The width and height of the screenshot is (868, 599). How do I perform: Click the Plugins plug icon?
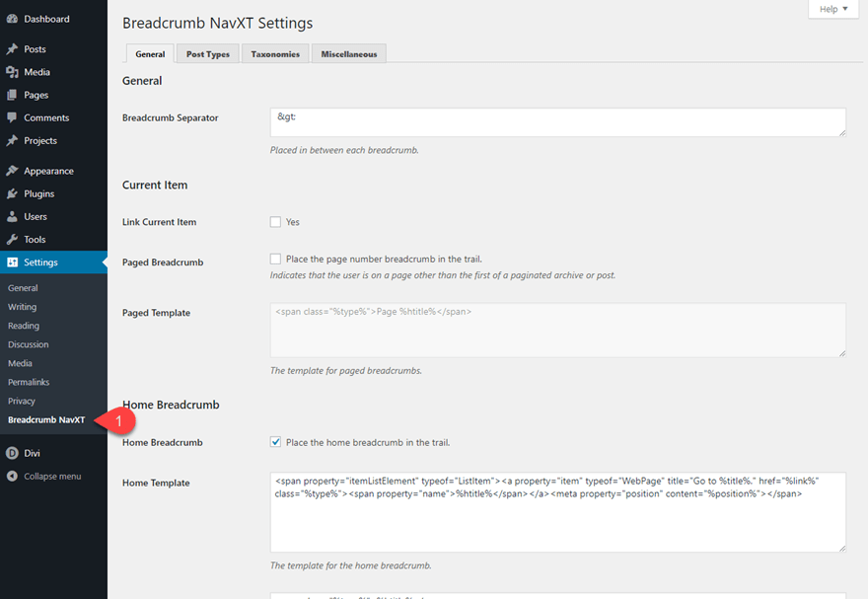[12, 193]
